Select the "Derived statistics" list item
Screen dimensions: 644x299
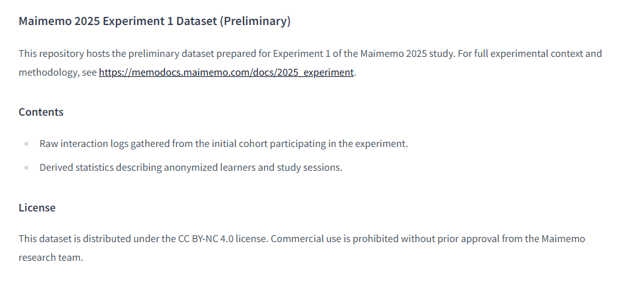tap(191, 168)
